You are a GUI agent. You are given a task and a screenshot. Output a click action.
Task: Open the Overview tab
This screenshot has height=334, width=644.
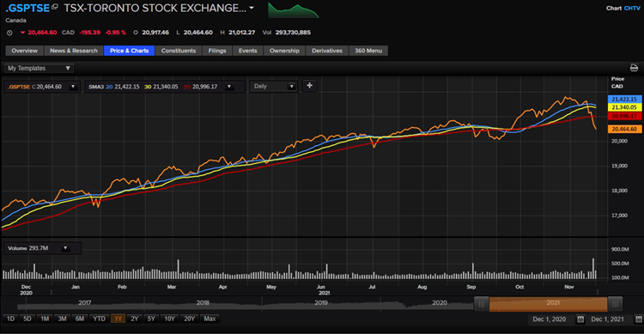tap(24, 51)
